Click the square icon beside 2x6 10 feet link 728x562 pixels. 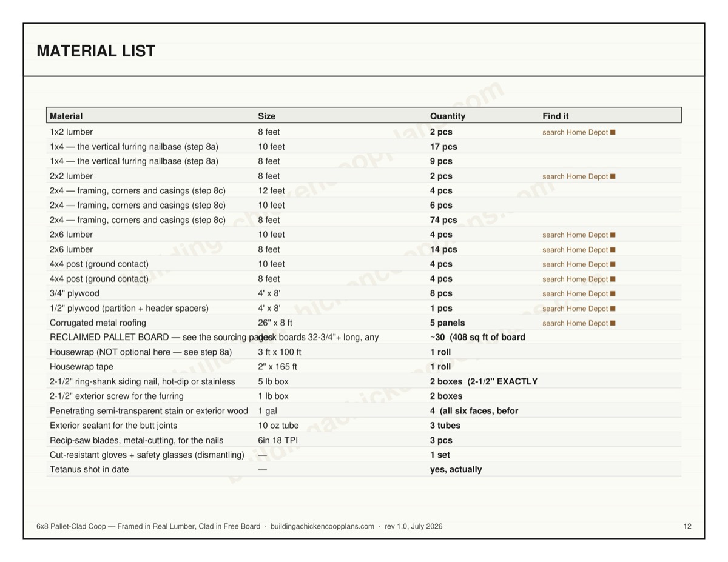coord(613,235)
